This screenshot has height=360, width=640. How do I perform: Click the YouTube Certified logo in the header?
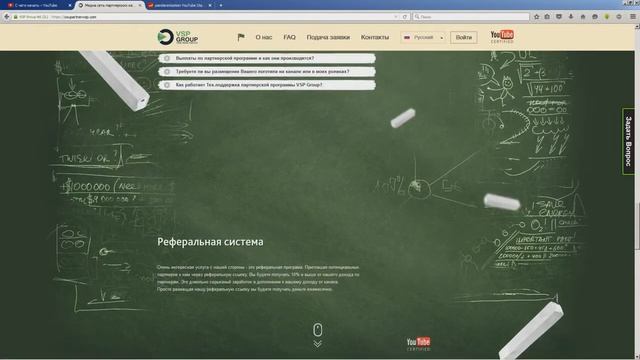pyautogui.click(x=502, y=36)
